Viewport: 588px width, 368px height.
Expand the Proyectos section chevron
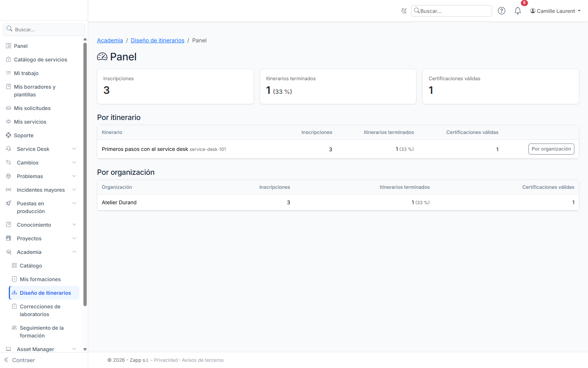(x=74, y=238)
